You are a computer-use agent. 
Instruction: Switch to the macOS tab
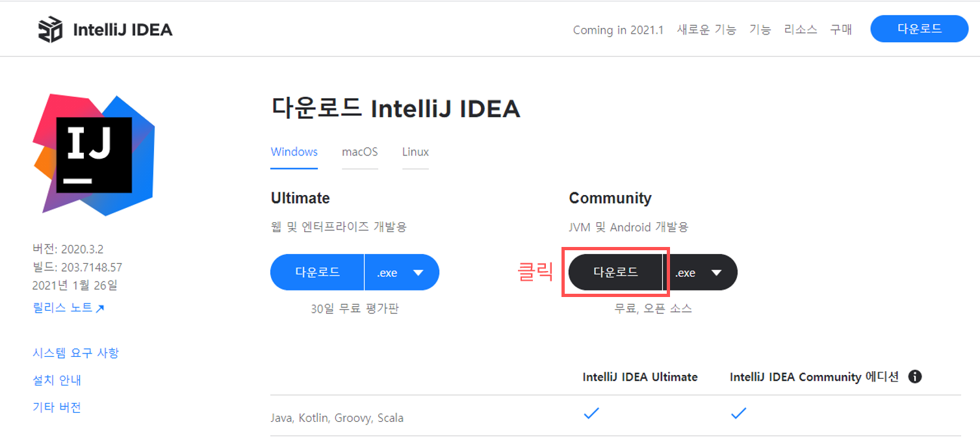(x=360, y=151)
